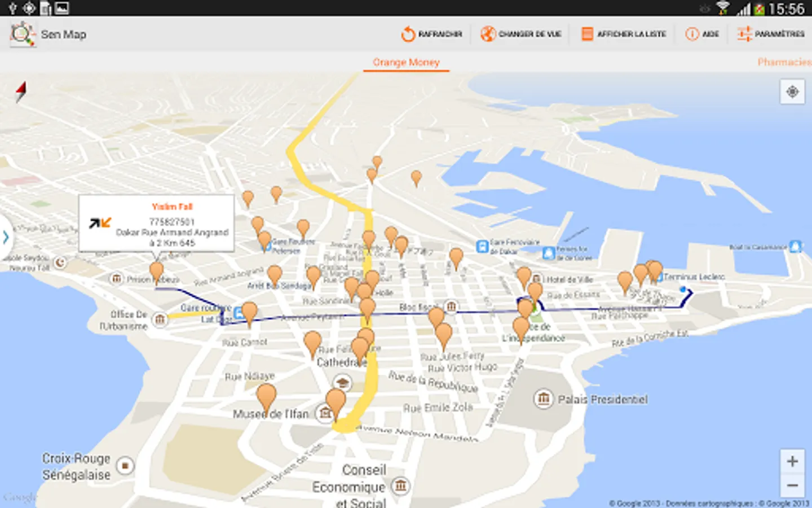Open Changer de vue option

(520, 34)
